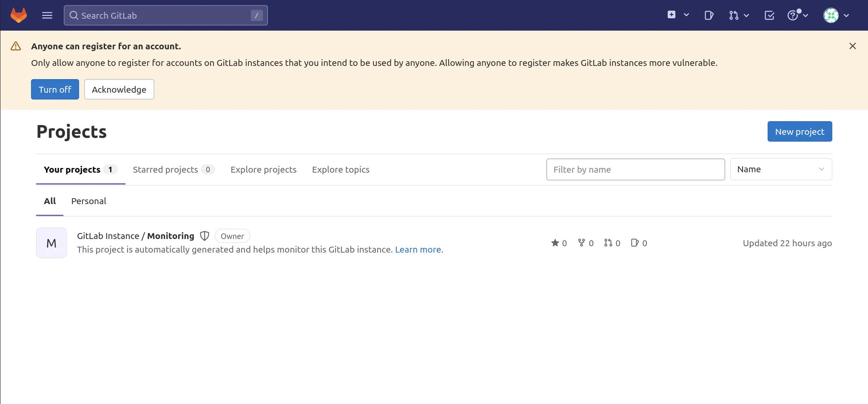868x404 pixels.
Task: Open the Merge requests icon
Action: point(733,15)
